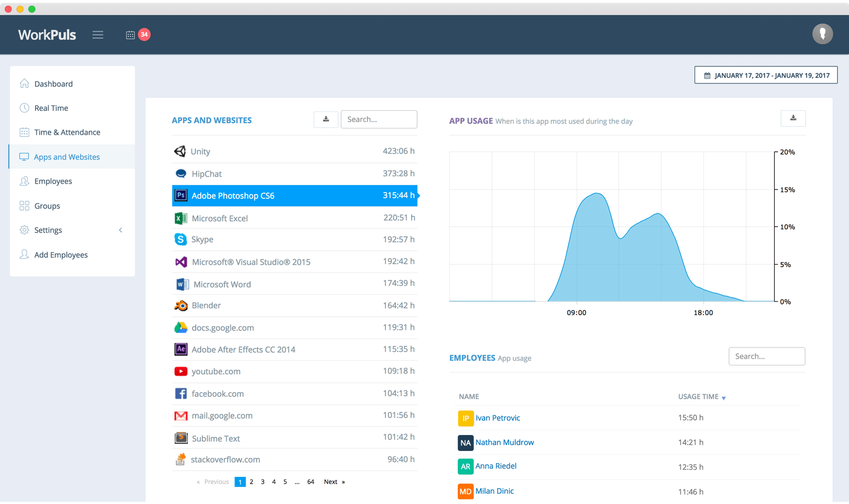Sort by Usage Time column arrow
The height and width of the screenshot is (504, 849).
click(x=724, y=398)
